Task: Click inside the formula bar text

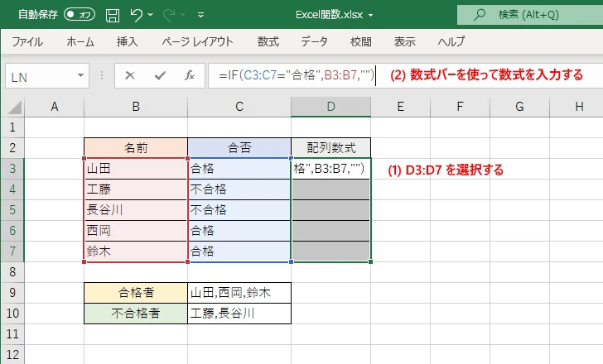Action: 297,75
